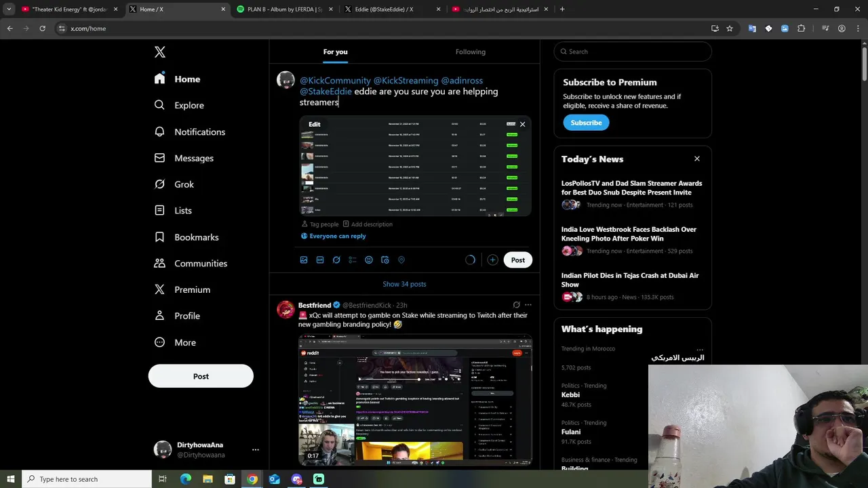This screenshot has width=868, height=488.
Task: Expand the More menu in sidebar
Action: [x=175, y=342]
